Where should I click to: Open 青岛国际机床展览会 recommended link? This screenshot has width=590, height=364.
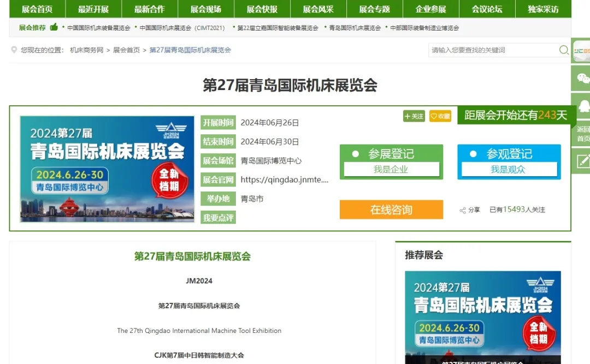(x=355, y=28)
